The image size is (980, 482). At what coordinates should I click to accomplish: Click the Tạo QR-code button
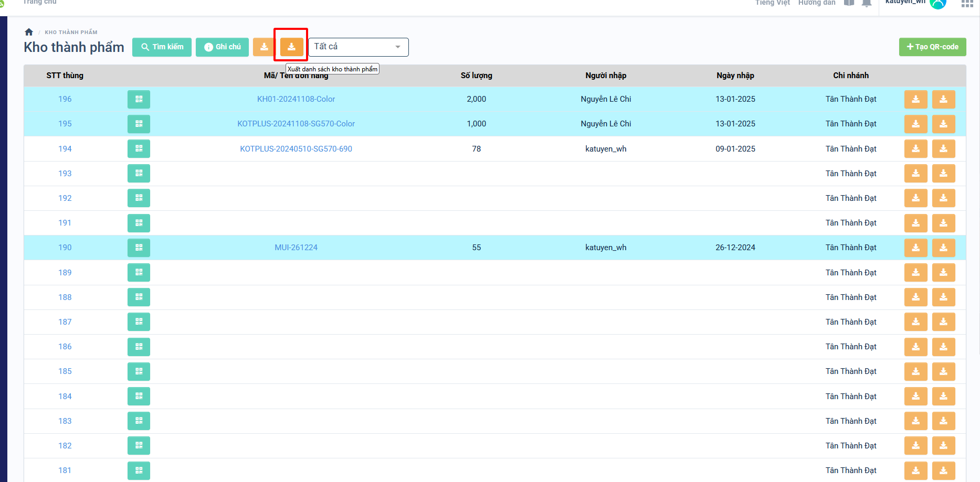click(932, 47)
